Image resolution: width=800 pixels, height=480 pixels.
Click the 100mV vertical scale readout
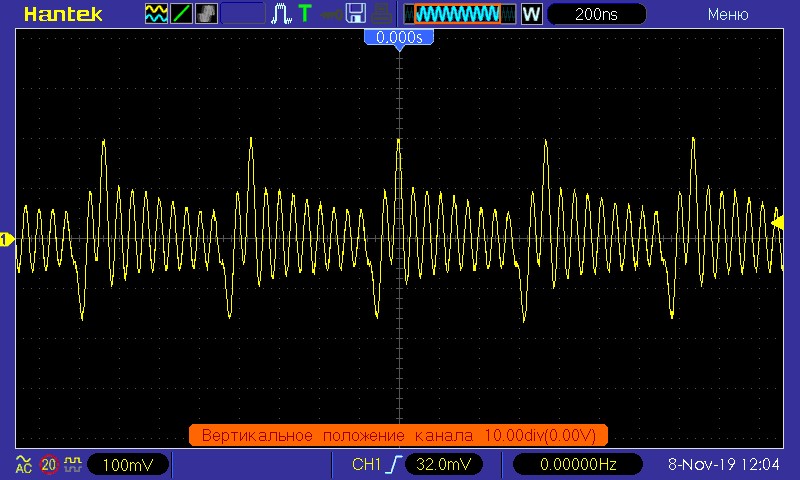128,465
